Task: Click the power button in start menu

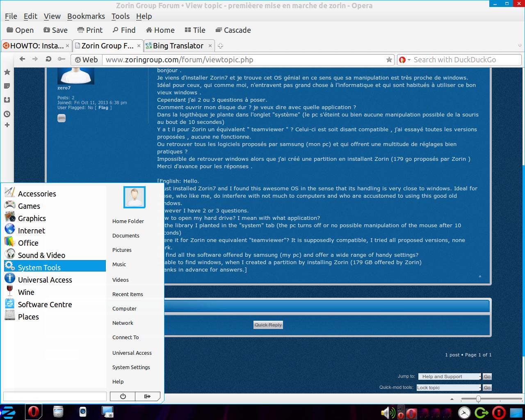Action: pos(123,396)
